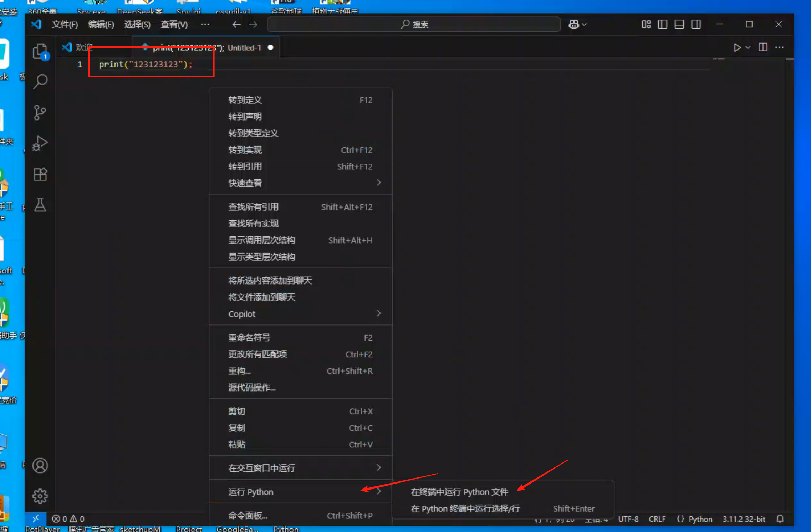This screenshot has height=532, width=811.
Task: Open the Search view in activity bar
Action: 40,82
